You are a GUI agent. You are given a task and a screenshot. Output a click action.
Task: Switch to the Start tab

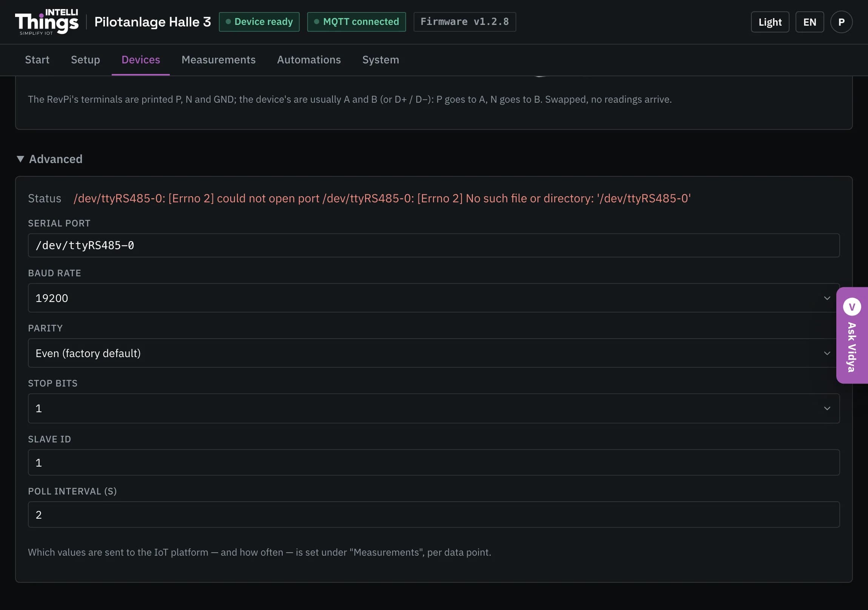[37, 60]
